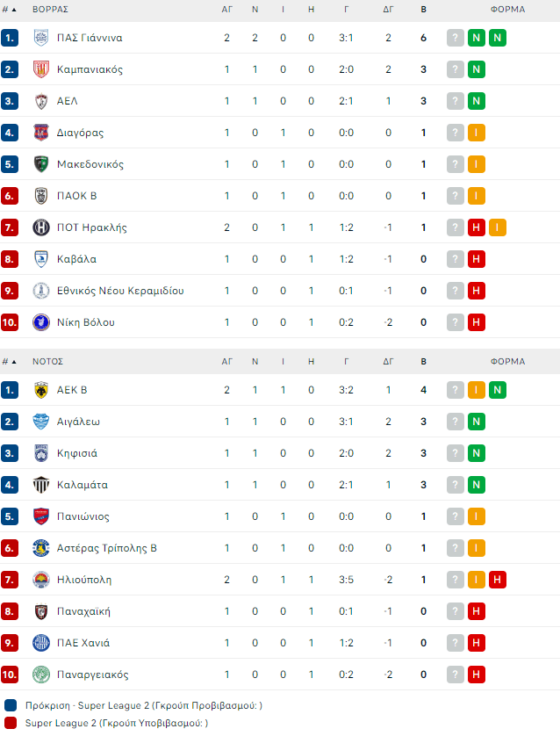This screenshot has height=736, width=560.
Task: Click the ΠΑΣ Γιάννινα team crest
Action: pyautogui.click(x=40, y=38)
